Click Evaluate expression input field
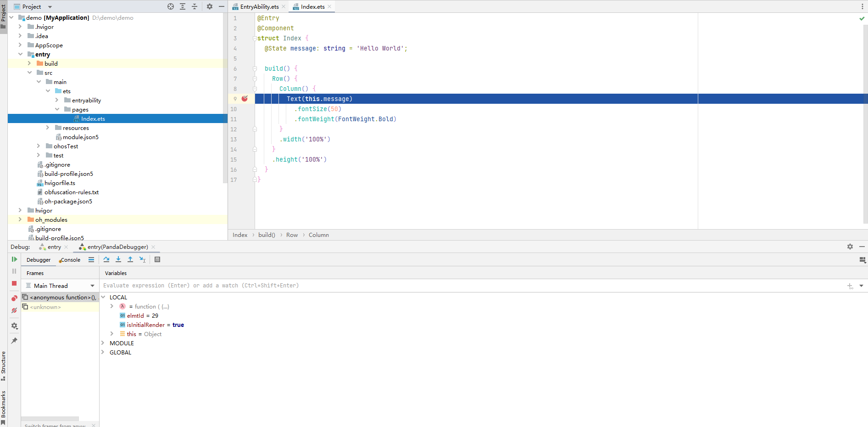This screenshot has width=868, height=427. pos(473,286)
